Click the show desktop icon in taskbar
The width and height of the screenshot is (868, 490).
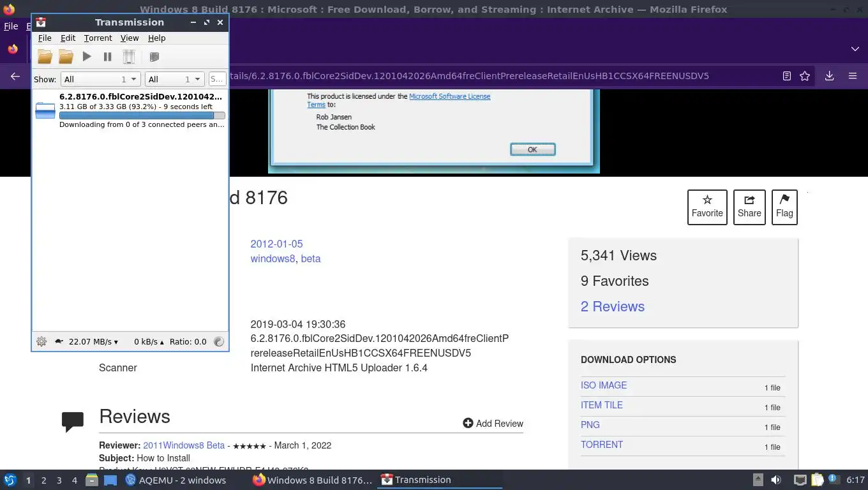pos(110,480)
